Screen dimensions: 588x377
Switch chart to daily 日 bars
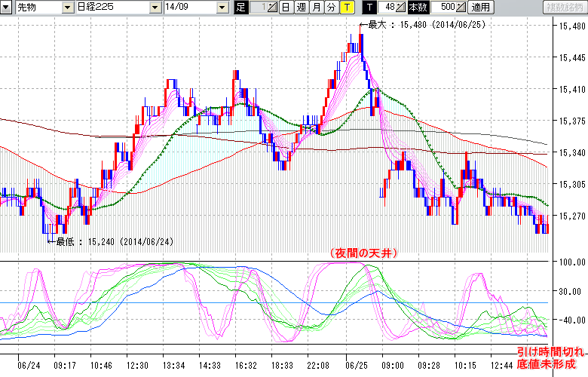point(286,8)
